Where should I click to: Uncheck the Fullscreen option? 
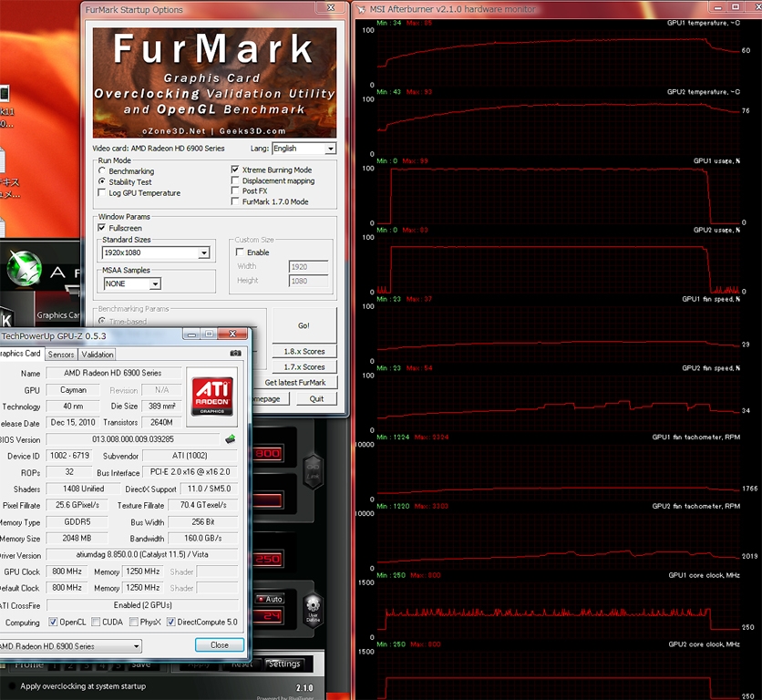101,228
